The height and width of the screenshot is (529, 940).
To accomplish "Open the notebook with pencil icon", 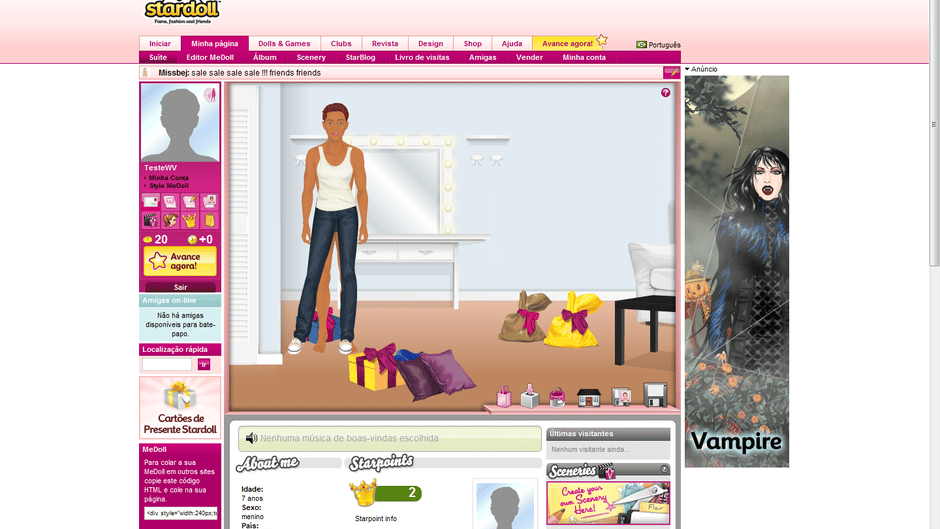I will pos(189,202).
